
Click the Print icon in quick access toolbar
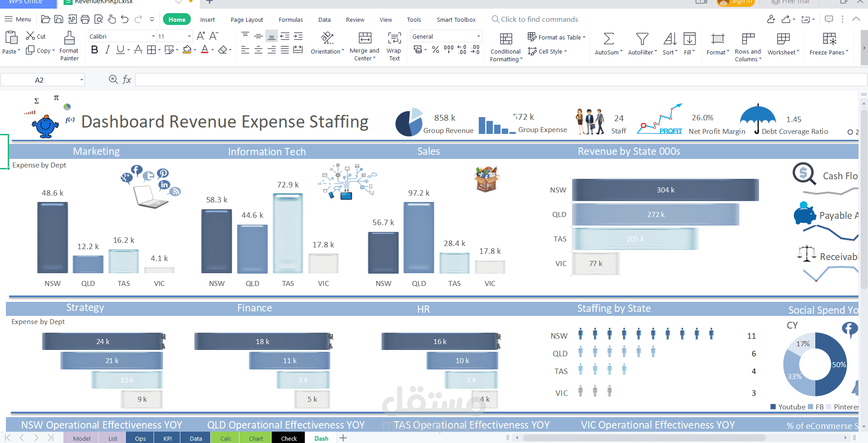click(x=85, y=19)
